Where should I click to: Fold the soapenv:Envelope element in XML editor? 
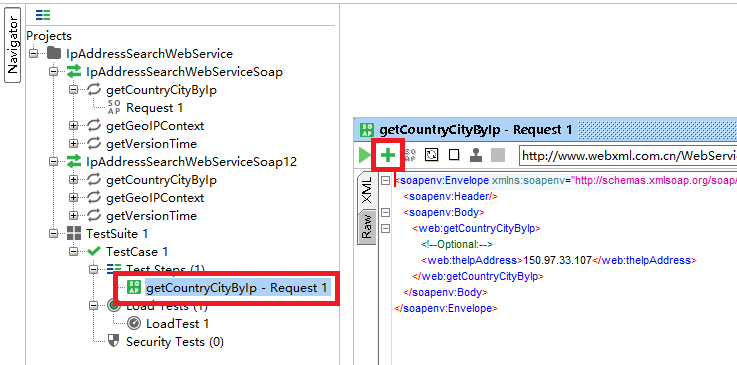pos(385,180)
